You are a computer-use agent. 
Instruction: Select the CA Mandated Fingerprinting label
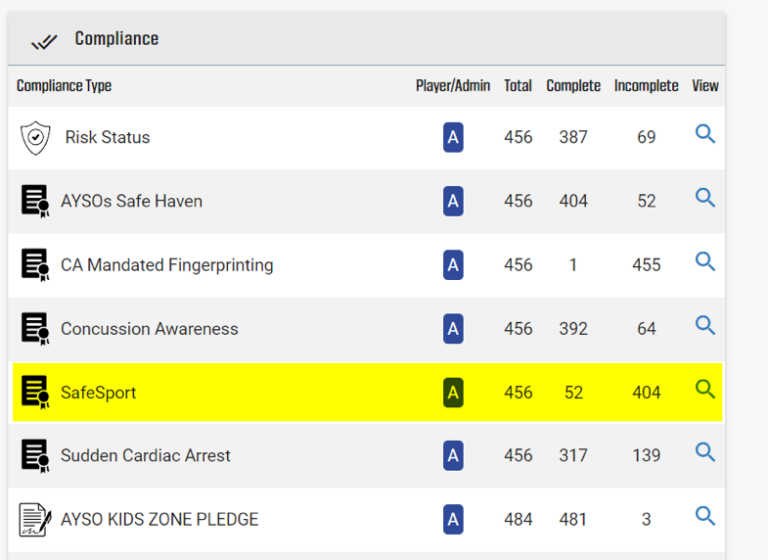tap(166, 265)
